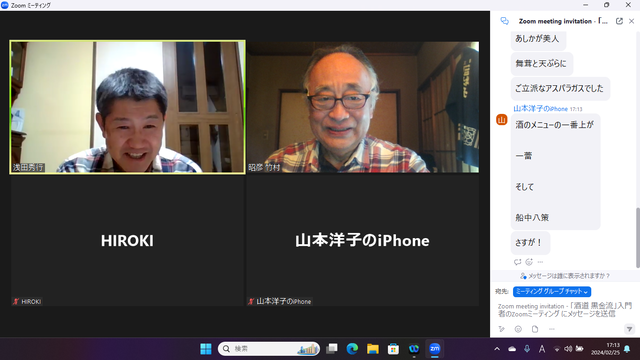
Task: Open more composer options ellipsis
Action: click(551, 329)
